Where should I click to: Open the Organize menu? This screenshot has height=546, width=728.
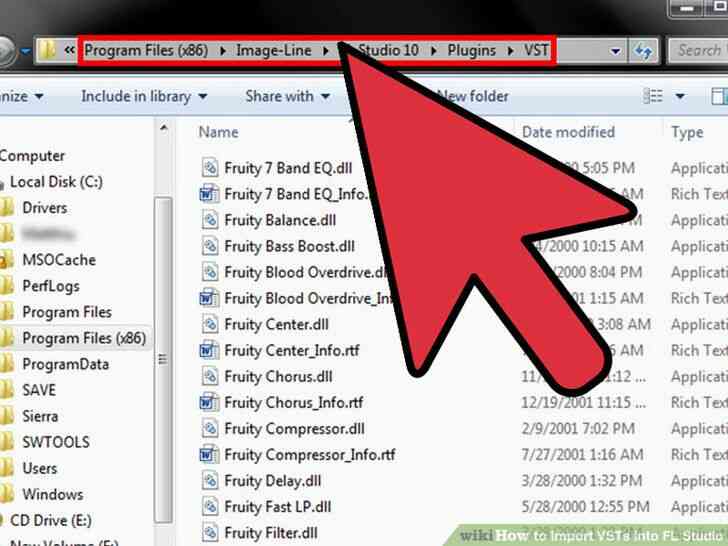21,97
